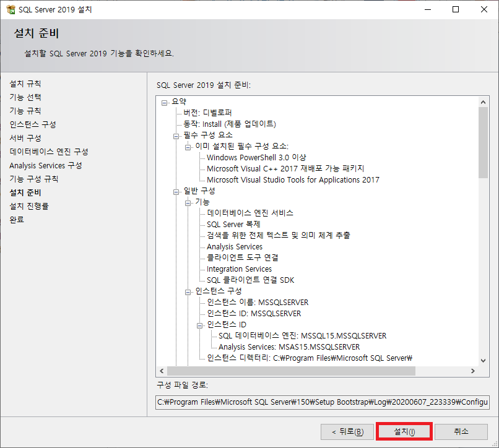
Task: Click the 구성 파일 경로 path field
Action: (x=323, y=402)
